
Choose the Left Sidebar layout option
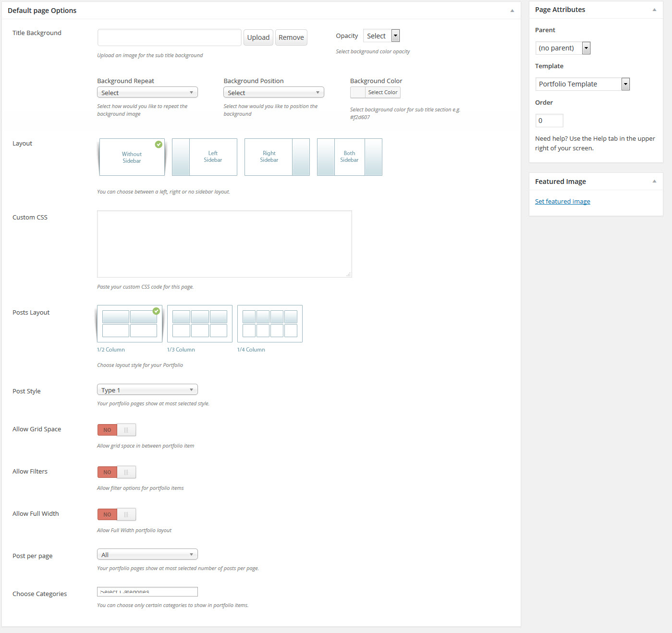(205, 157)
